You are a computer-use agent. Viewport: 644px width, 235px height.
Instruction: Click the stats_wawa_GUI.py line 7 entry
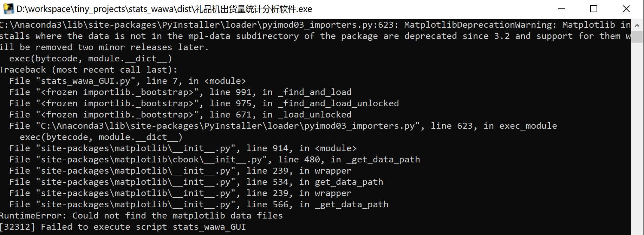pos(127,81)
